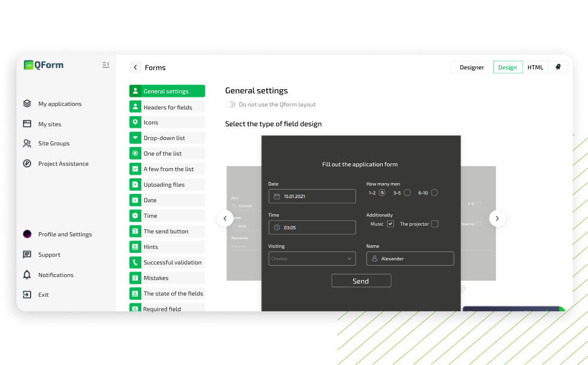Screen dimensions: 588x365
Task: Collapse the sidebar with the menu icon
Action: (106, 65)
